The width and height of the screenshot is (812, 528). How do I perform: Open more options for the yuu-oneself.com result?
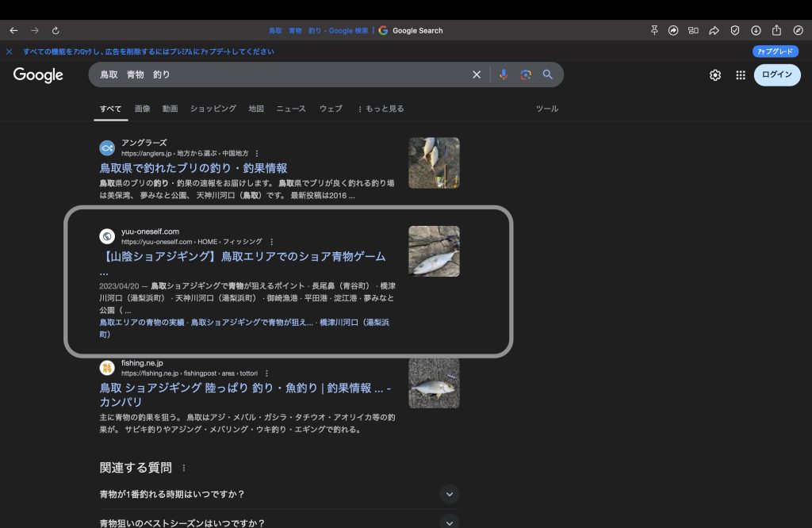[x=272, y=242]
